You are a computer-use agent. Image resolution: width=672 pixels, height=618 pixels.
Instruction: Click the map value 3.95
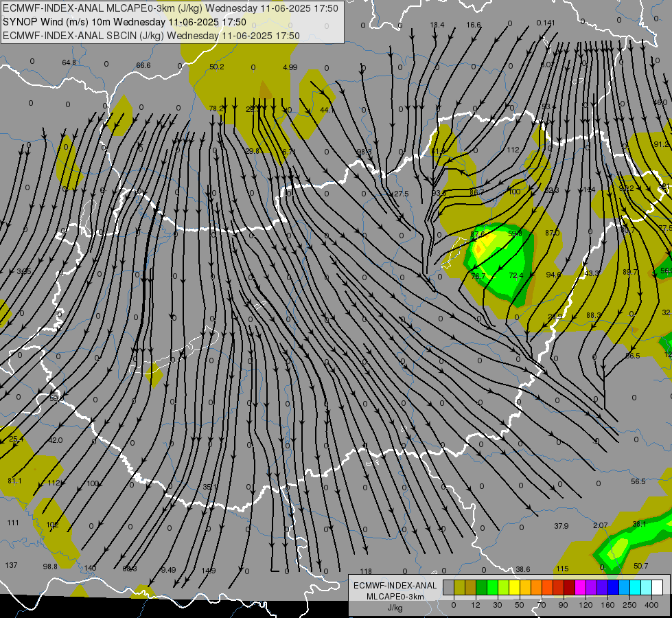pos(24,271)
